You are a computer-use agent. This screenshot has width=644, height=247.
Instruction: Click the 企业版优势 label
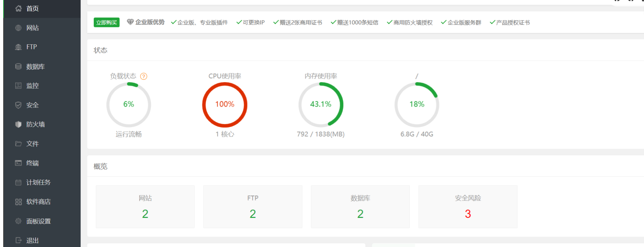click(x=150, y=22)
